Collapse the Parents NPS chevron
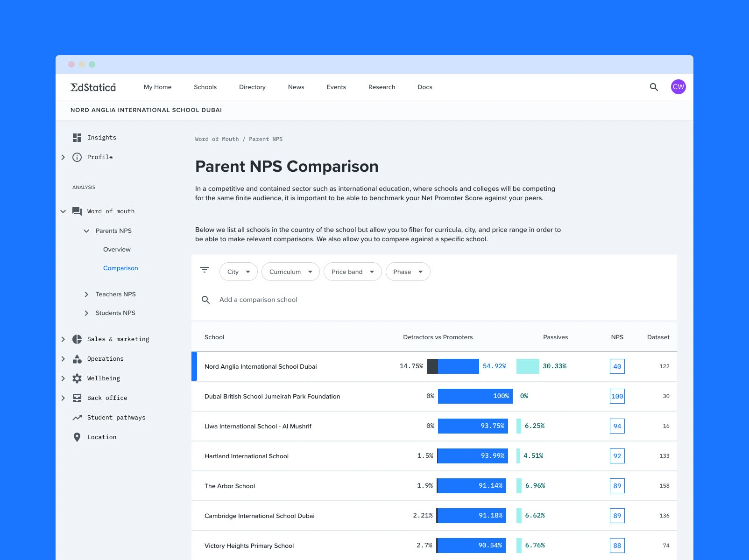749x560 pixels. coord(86,231)
